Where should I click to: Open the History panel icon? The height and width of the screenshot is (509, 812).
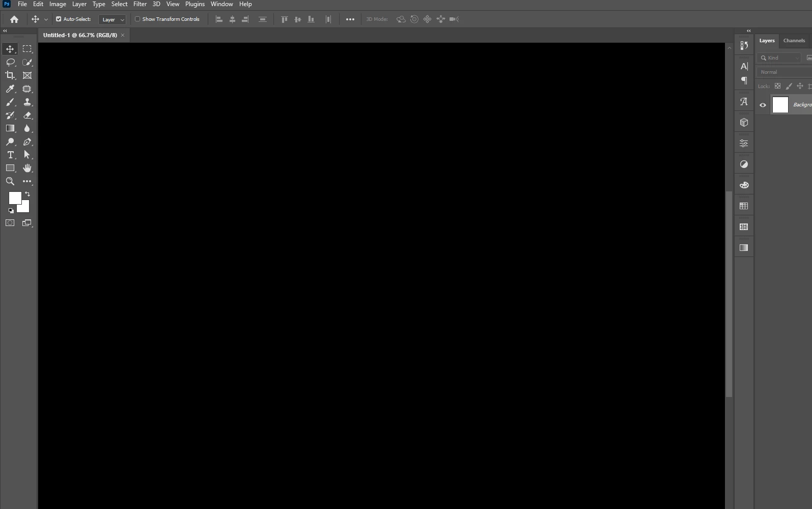pyautogui.click(x=744, y=45)
